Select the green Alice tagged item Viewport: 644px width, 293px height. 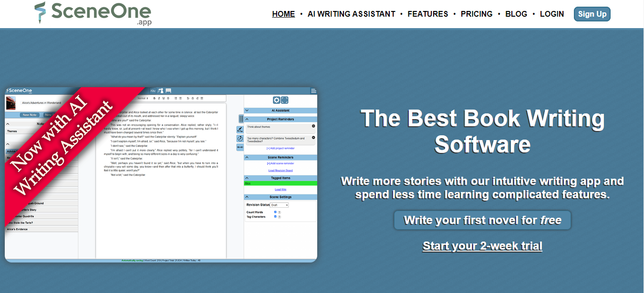click(280, 183)
